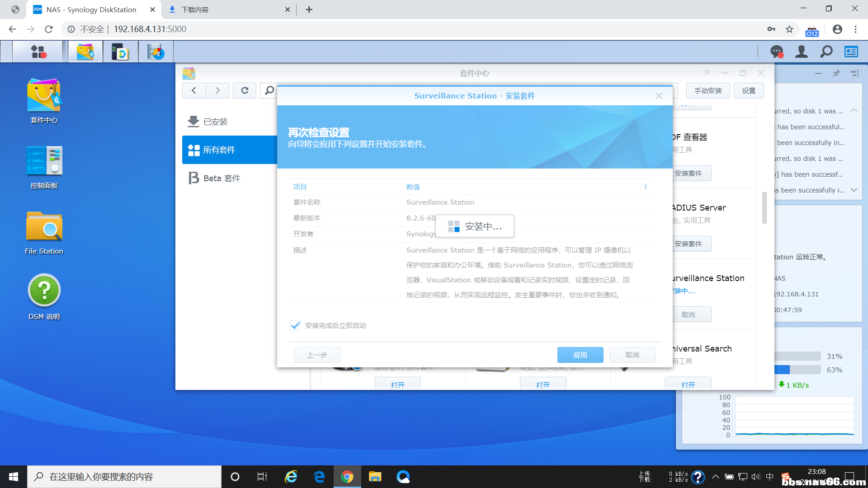Uncheck 安装完成后立即启动 checkbox
This screenshot has height=488, width=868.
tap(295, 325)
